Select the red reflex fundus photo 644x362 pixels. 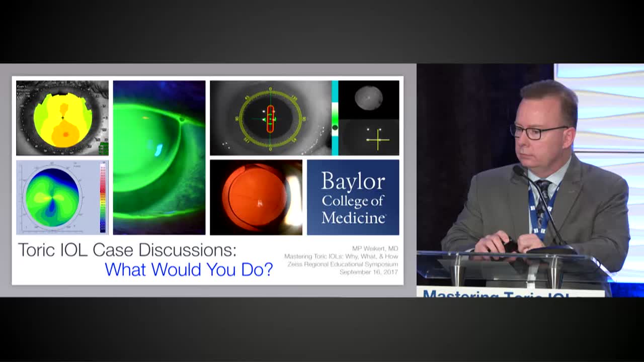click(257, 197)
